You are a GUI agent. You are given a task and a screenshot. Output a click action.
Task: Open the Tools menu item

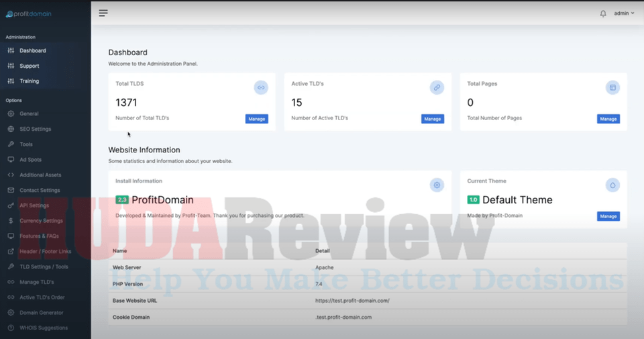[x=26, y=144]
